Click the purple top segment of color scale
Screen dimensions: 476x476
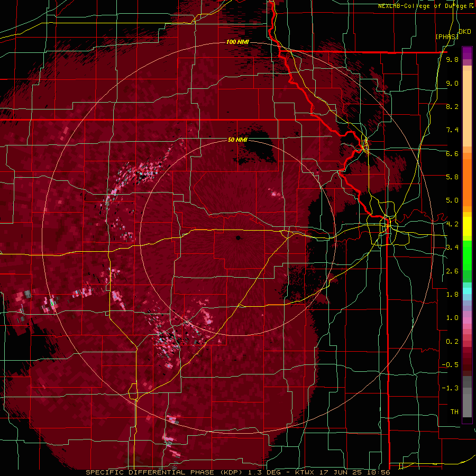coord(467,53)
